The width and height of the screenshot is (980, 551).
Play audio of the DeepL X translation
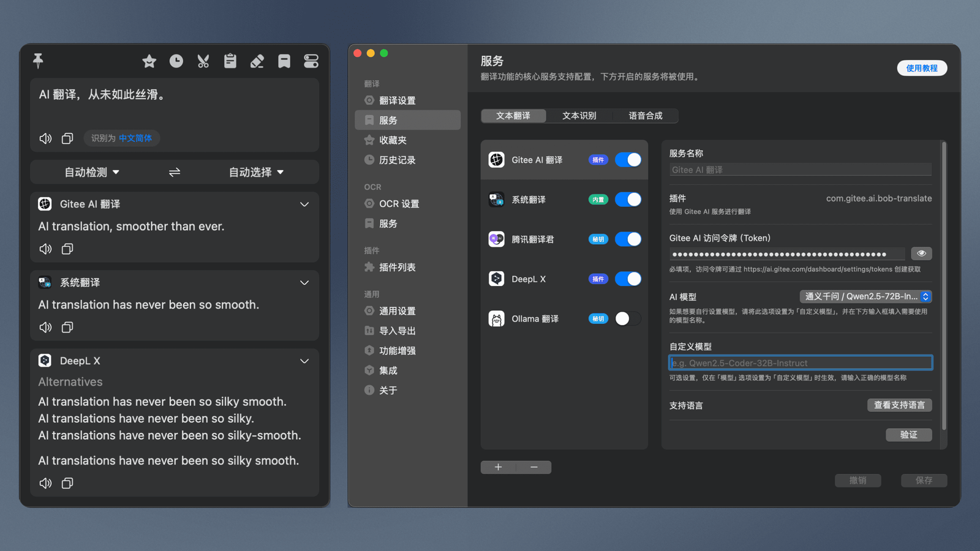pos(45,483)
